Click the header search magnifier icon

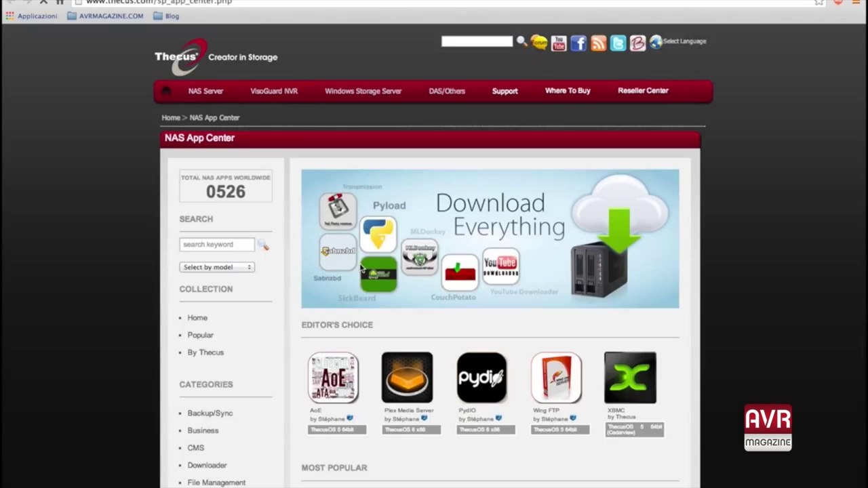click(x=521, y=42)
